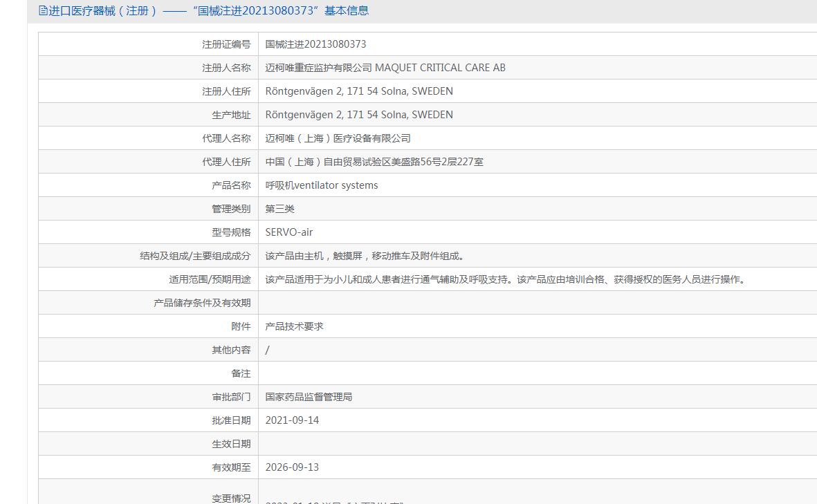Click the 型号规格 label
Image resolution: width=817 pixels, height=504 pixels.
231,232
